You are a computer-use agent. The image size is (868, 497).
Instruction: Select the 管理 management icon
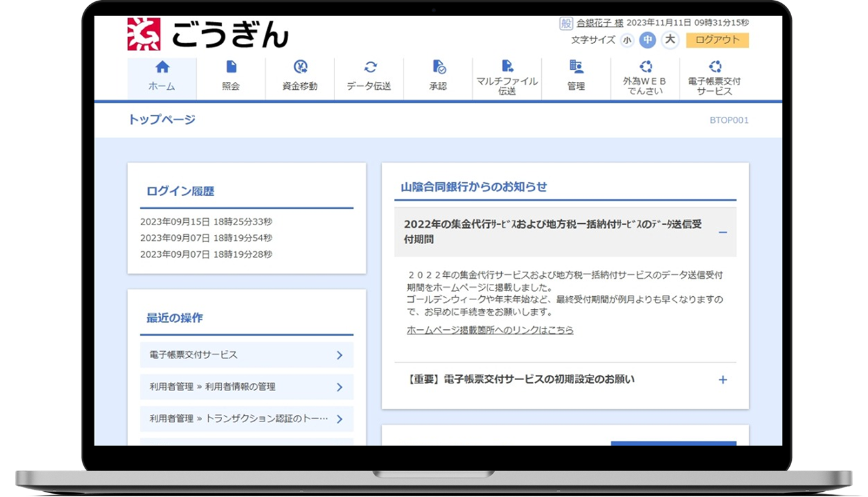tap(576, 67)
